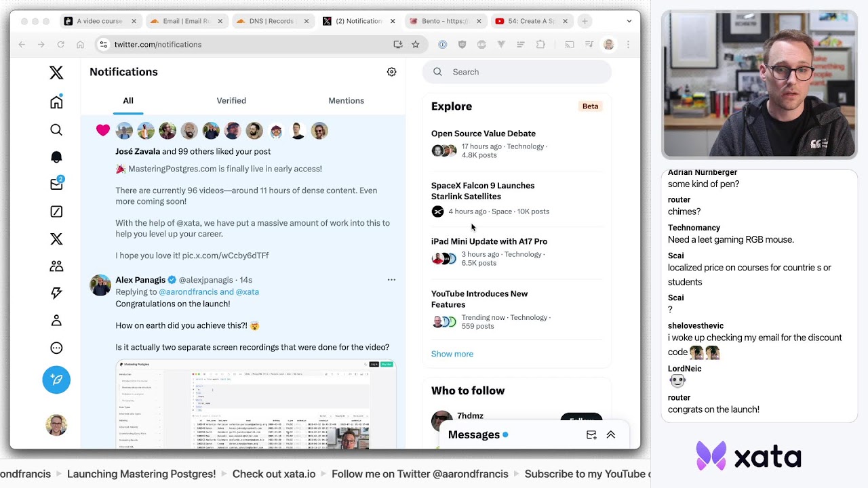868x488 pixels.
Task: Open account avatar at sidebar bottom
Action: tap(56, 425)
